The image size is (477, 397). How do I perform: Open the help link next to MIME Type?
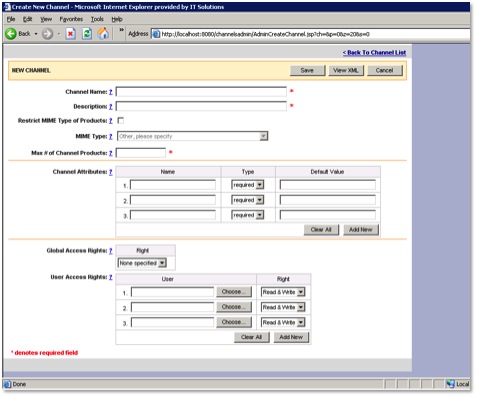coord(111,137)
